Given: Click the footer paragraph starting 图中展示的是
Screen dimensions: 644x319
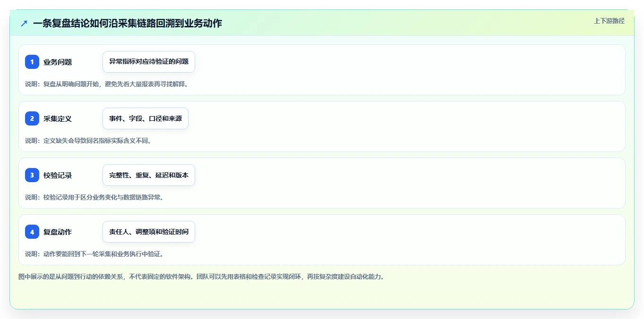Looking at the screenshot, I should point(202,277).
